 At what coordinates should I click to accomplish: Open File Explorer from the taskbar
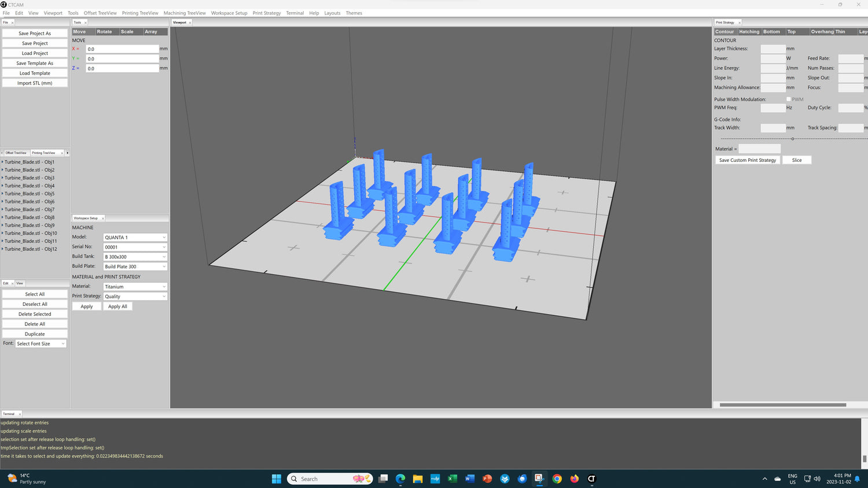418,479
